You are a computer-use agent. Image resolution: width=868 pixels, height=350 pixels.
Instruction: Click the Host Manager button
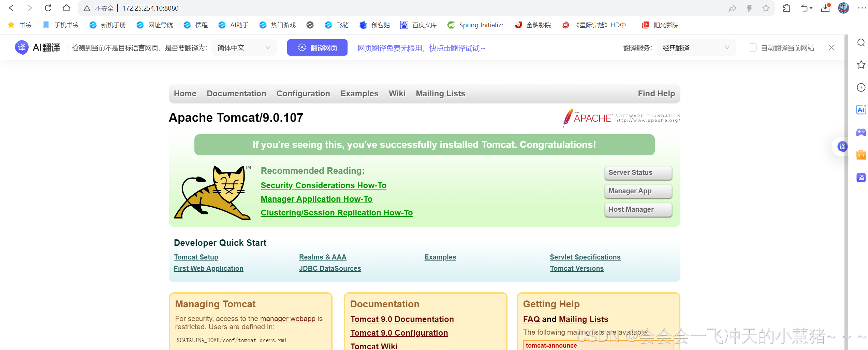click(x=638, y=210)
